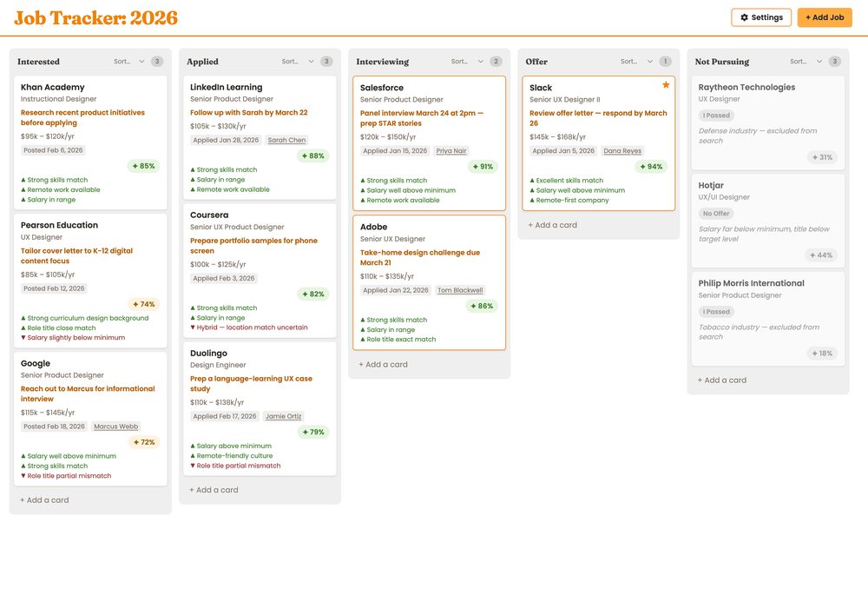Click 'Applied Jan 15, 2026' tag on Salesforce

click(395, 150)
